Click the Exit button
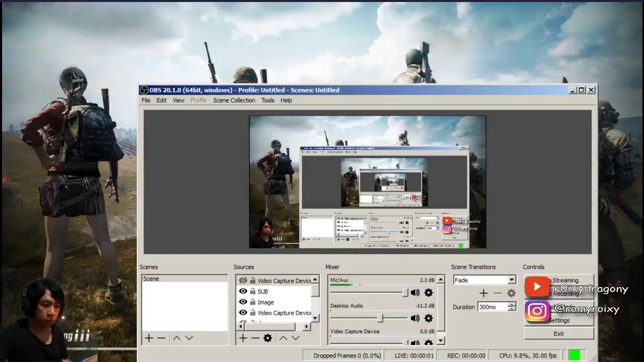644x362 pixels. [559, 333]
